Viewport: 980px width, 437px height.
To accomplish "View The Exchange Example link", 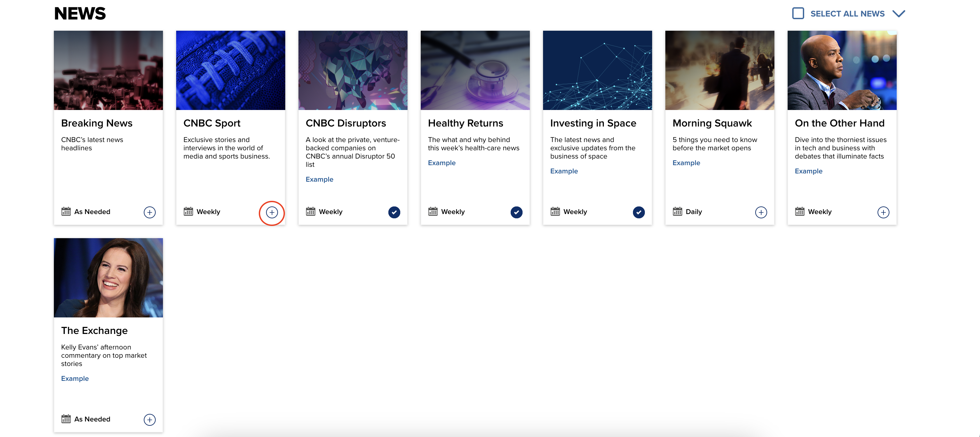I will [75, 379].
